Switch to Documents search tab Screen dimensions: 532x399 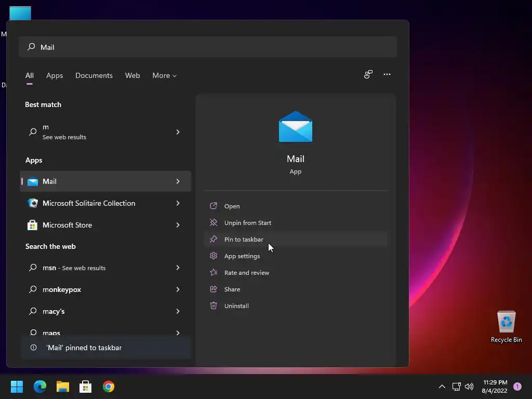pos(94,75)
